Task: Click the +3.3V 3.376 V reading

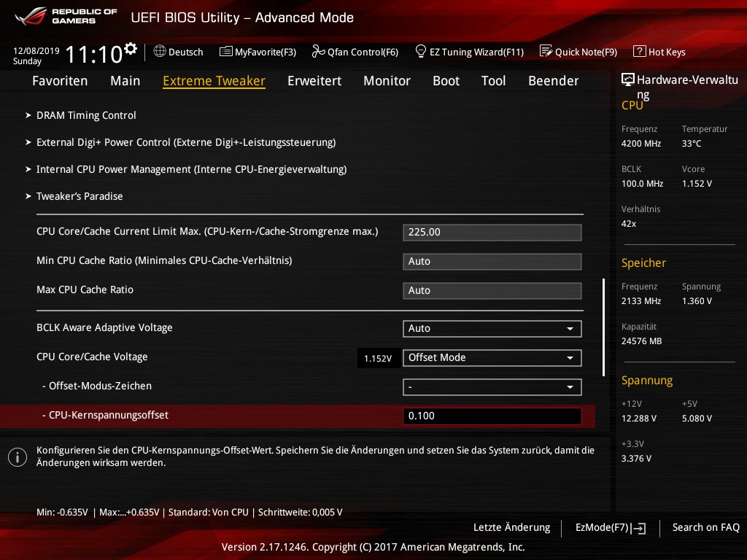Action: 636,458
